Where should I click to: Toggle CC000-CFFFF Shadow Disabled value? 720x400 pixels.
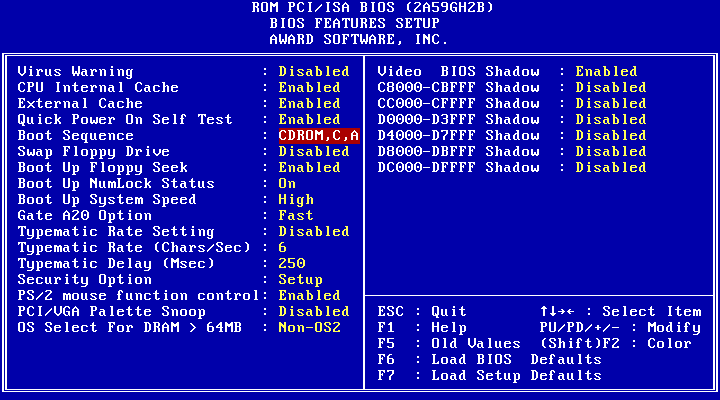(611, 103)
